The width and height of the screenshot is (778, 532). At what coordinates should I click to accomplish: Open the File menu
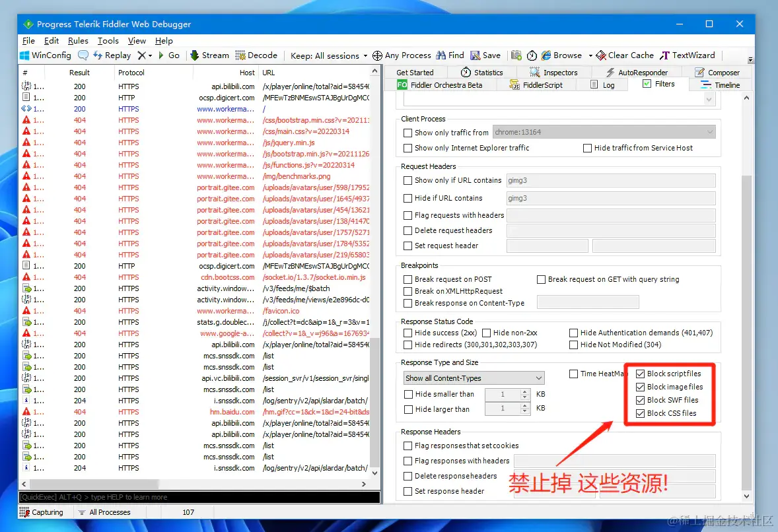[x=28, y=41]
